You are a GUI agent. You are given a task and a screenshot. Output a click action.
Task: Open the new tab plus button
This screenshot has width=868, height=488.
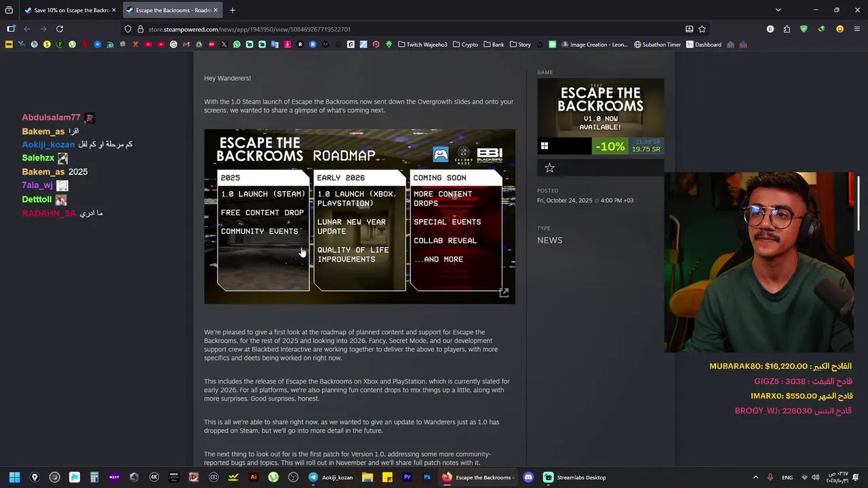point(232,10)
